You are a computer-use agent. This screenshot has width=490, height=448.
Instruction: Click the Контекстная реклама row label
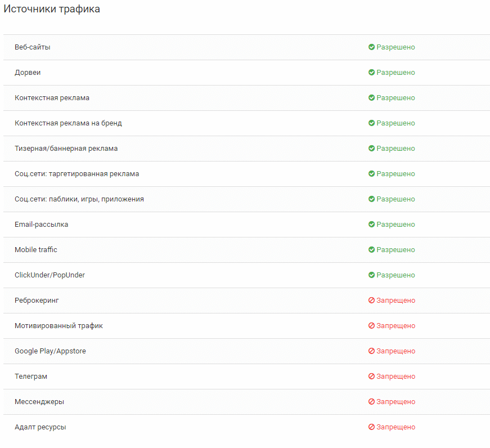52,98
